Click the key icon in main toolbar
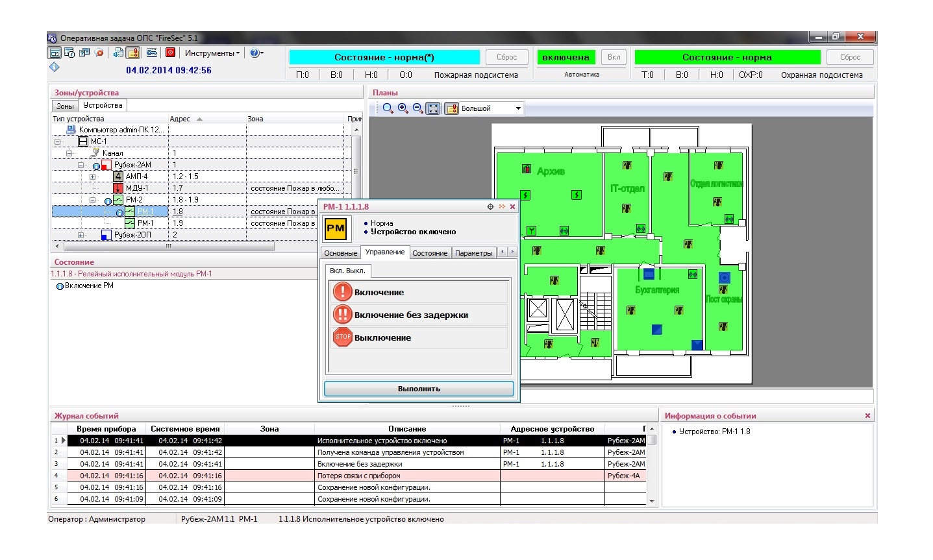 [151, 53]
